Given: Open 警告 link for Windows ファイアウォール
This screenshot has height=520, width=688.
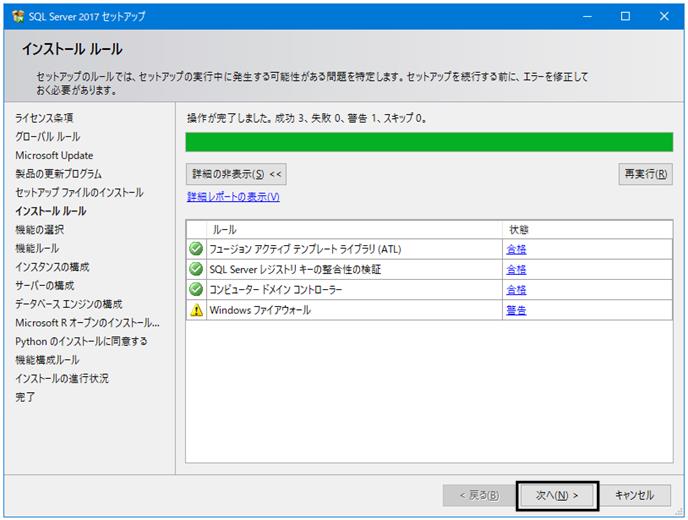Looking at the screenshot, I should pyautogui.click(x=516, y=310).
